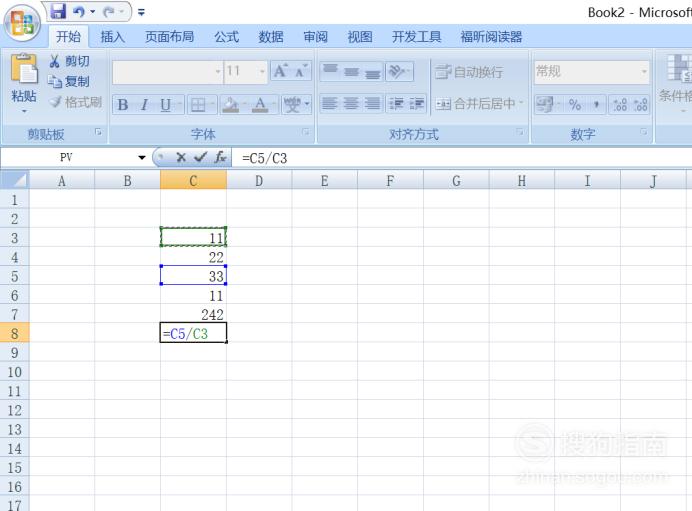The image size is (692, 511).
Task: Open the 对齐方式 dialog launcher
Action: (x=519, y=132)
